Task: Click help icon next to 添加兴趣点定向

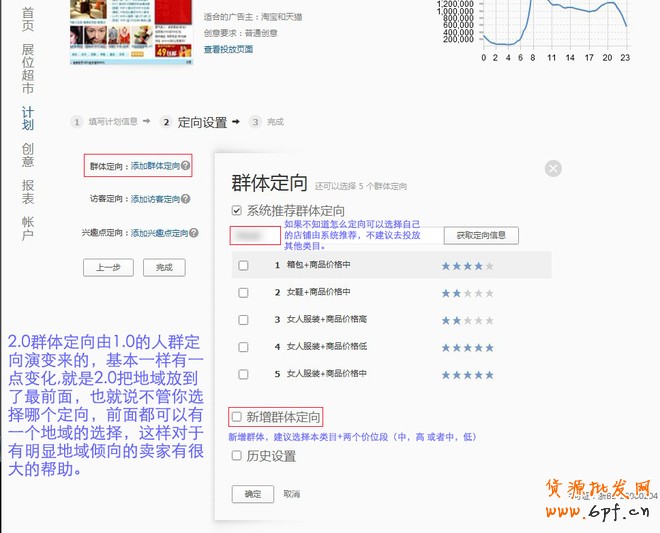Action: pyautogui.click(x=192, y=233)
